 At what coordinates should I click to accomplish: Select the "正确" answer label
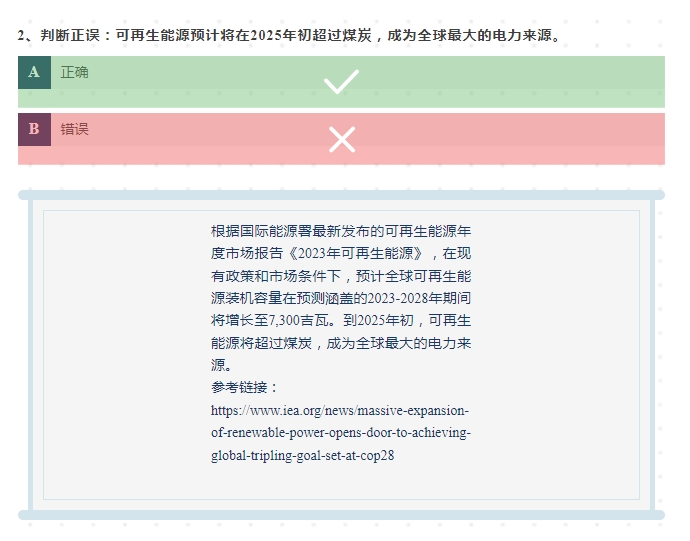[75, 72]
